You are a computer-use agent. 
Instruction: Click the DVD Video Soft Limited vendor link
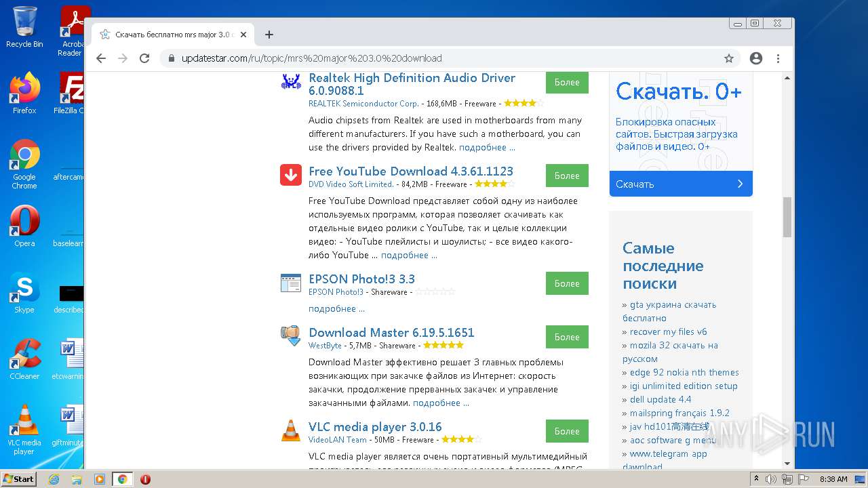pos(351,184)
